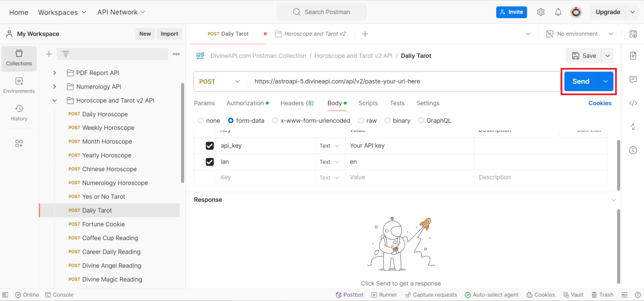Switch to the Authorization tab
644x301 pixels.
[x=248, y=103]
